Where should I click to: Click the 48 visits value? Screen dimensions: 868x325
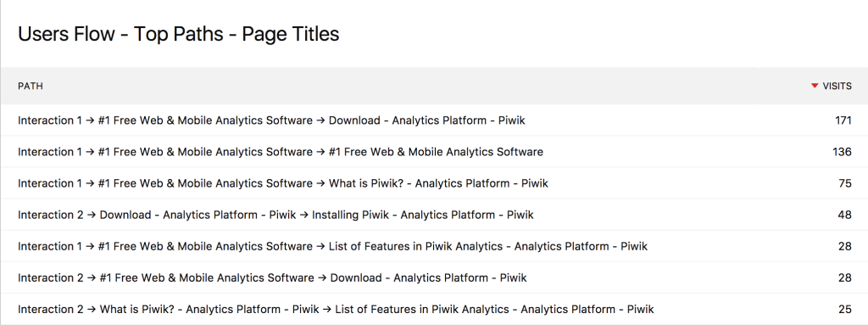(845, 215)
